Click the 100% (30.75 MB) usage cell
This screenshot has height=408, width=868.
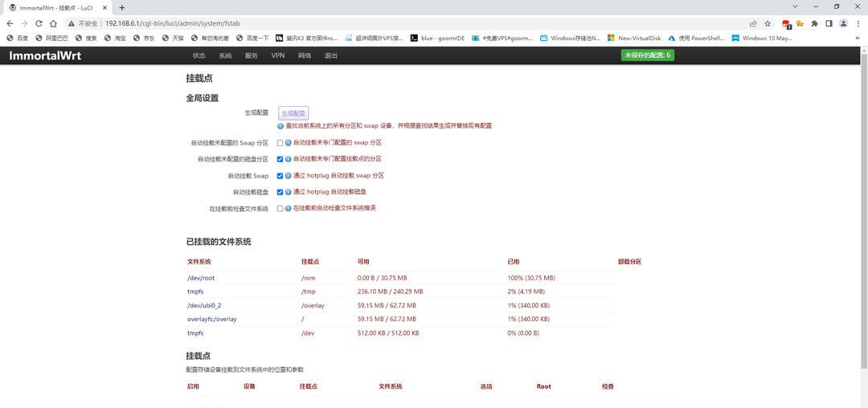531,278
